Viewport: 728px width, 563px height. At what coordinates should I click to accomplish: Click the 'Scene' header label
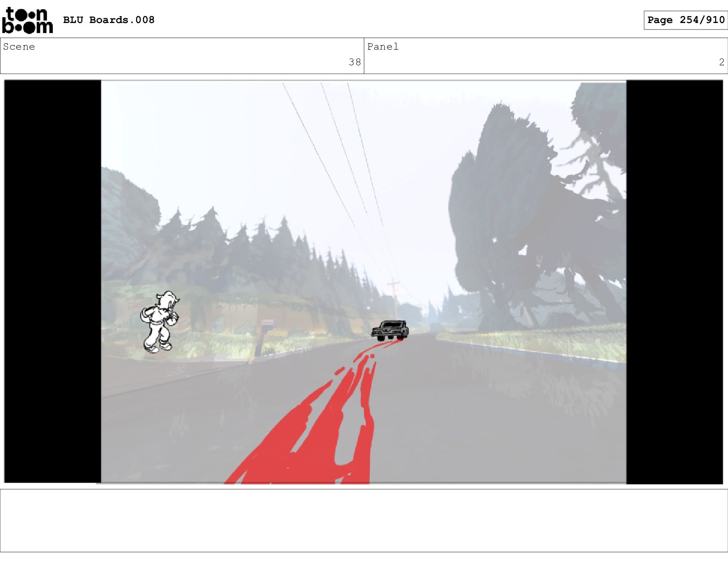(x=19, y=46)
